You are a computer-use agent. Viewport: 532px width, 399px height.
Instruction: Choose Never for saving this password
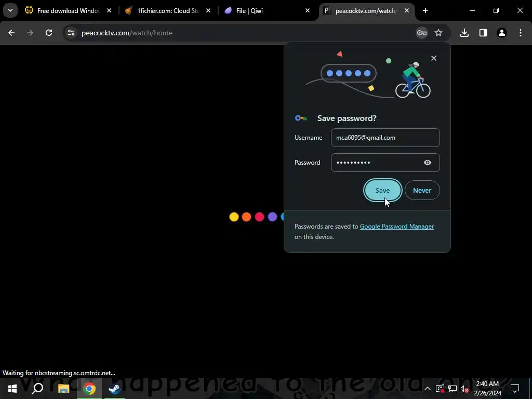tap(422, 190)
